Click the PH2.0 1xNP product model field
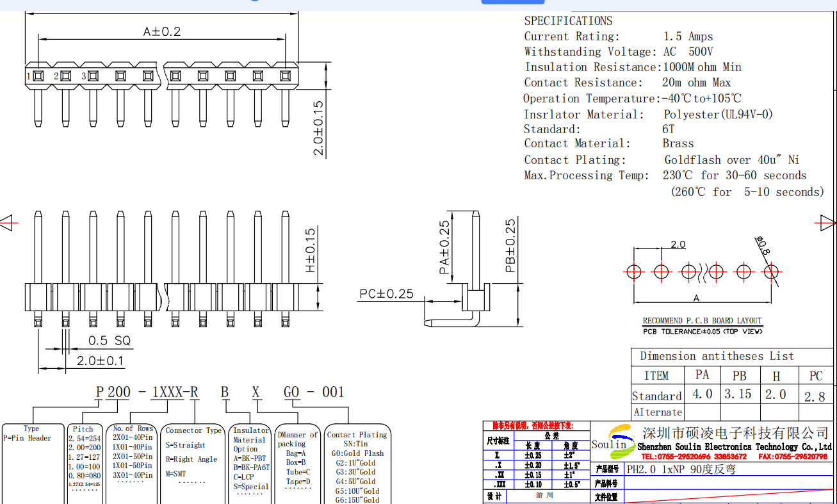The width and height of the screenshot is (837, 504). [x=681, y=469]
